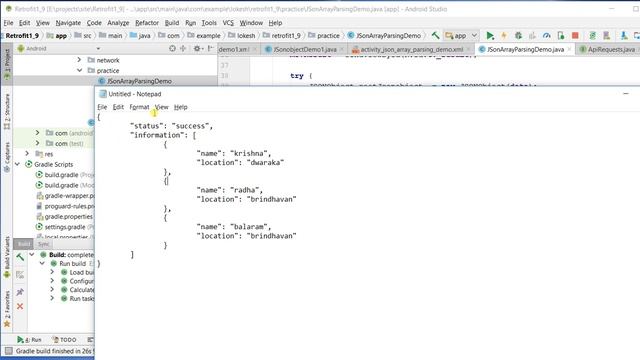This screenshot has width=640, height=360.
Task: Close Build panel with red X icon
Action: point(20,306)
